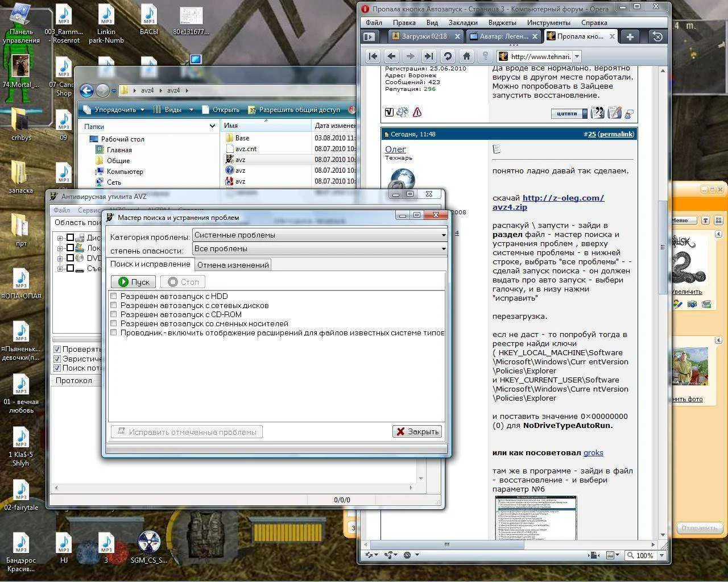Image resolution: width=728 pixels, height=582 pixels.
Task: Open the z-oleg.com avz4.zip link
Action: tap(548, 202)
